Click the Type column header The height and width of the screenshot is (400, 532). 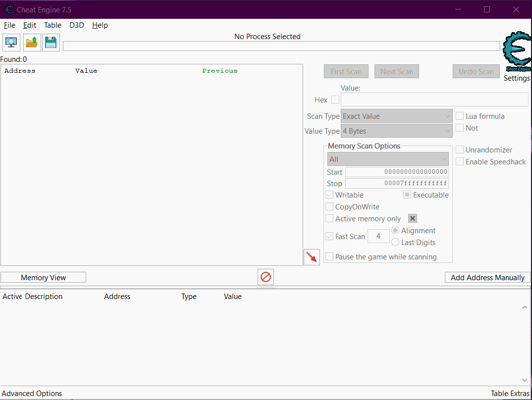coord(189,297)
